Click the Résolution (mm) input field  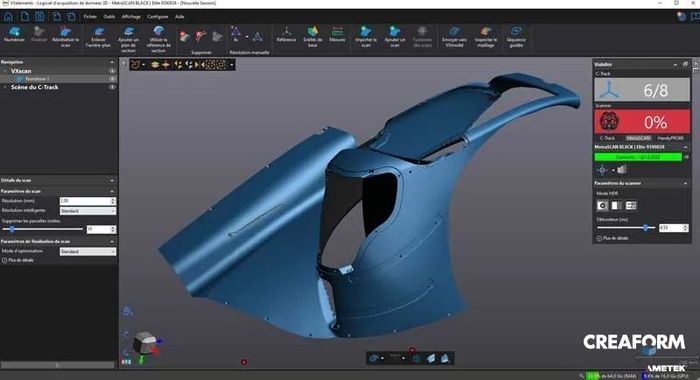click(88, 201)
